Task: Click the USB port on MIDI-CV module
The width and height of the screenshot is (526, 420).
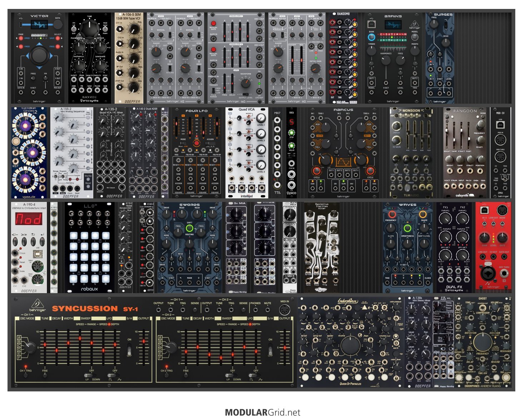Action: [500, 125]
